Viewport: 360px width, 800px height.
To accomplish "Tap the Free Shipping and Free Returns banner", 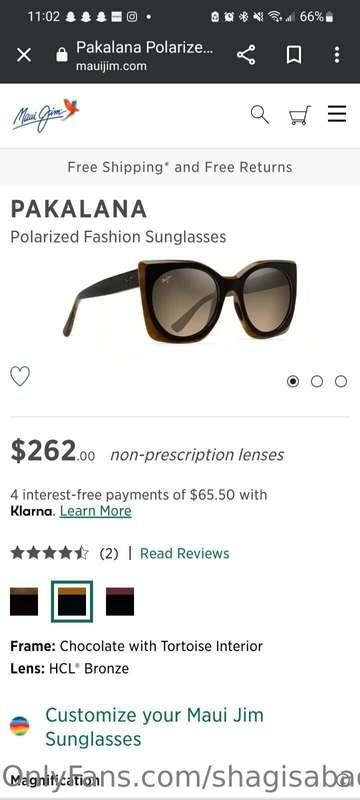I will pyautogui.click(x=180, y=167).
